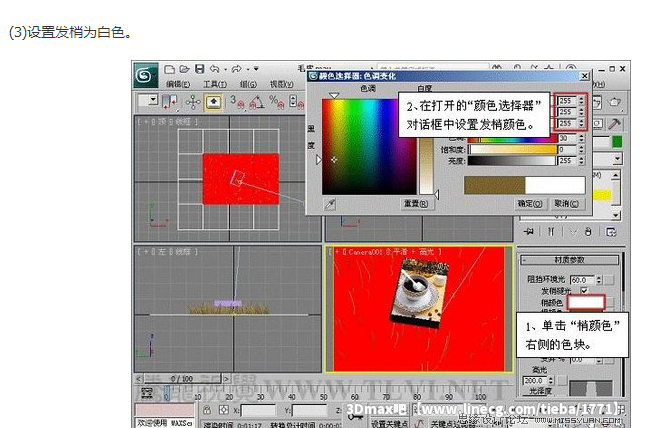This screenshot has width=658, height=428.
Task: Click the vertical whiteness gradient bar
Action: point(426,166)
